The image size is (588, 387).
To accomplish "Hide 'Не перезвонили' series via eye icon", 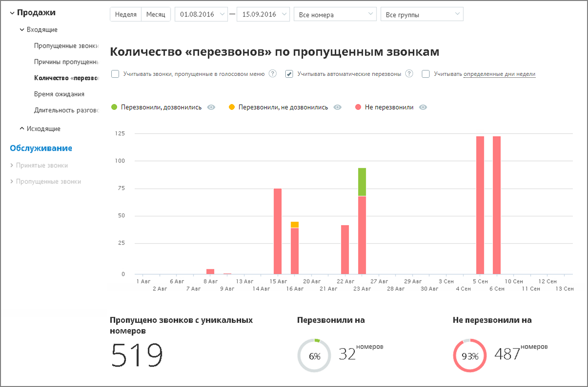I will tap(423, 107).
